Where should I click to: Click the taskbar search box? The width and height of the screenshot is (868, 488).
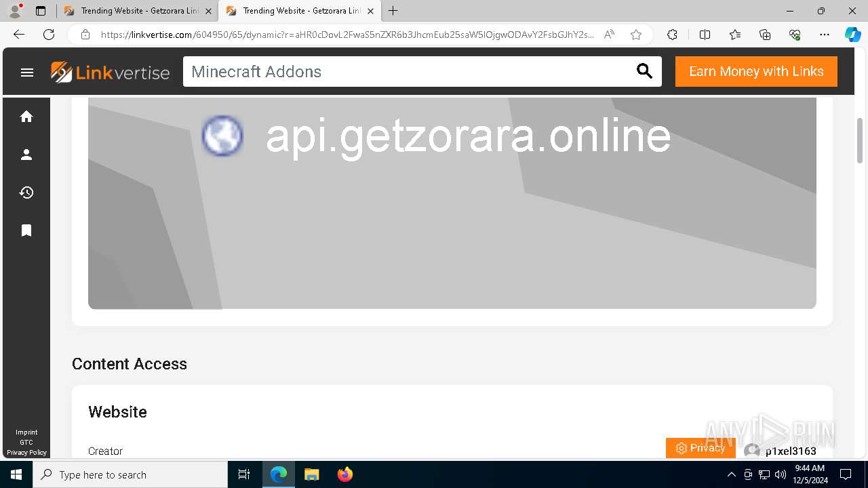coord(130,474)
